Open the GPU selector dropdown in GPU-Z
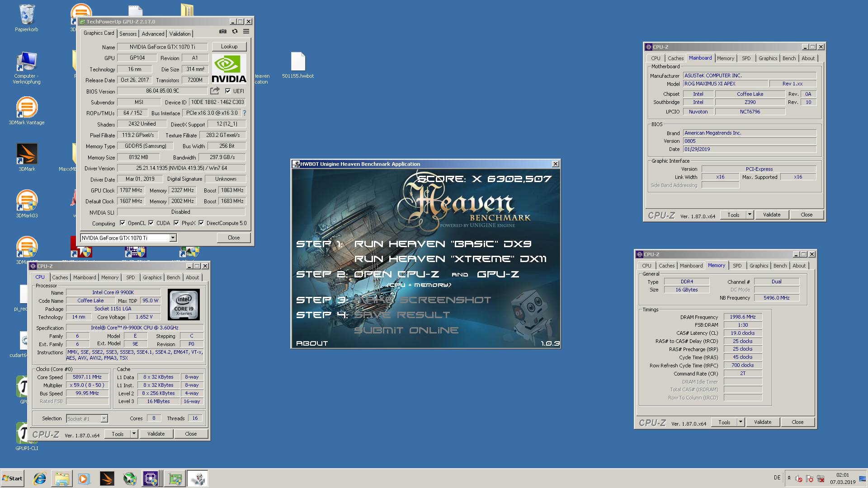 (173, 238)
